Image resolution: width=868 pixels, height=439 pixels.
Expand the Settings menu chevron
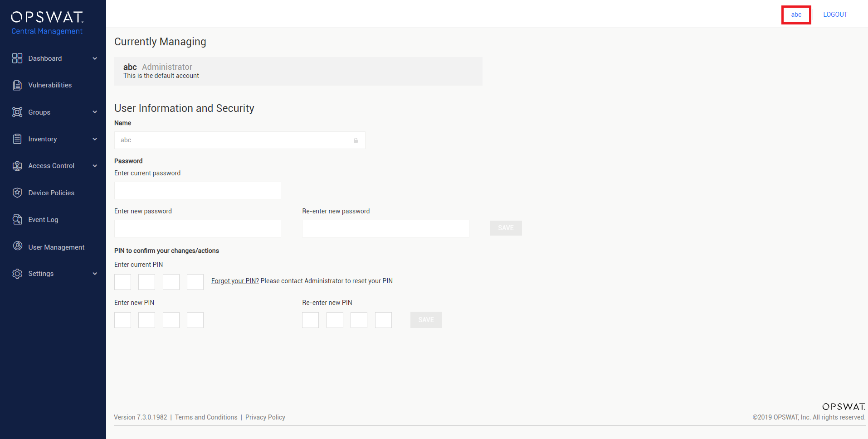[95, 274]
